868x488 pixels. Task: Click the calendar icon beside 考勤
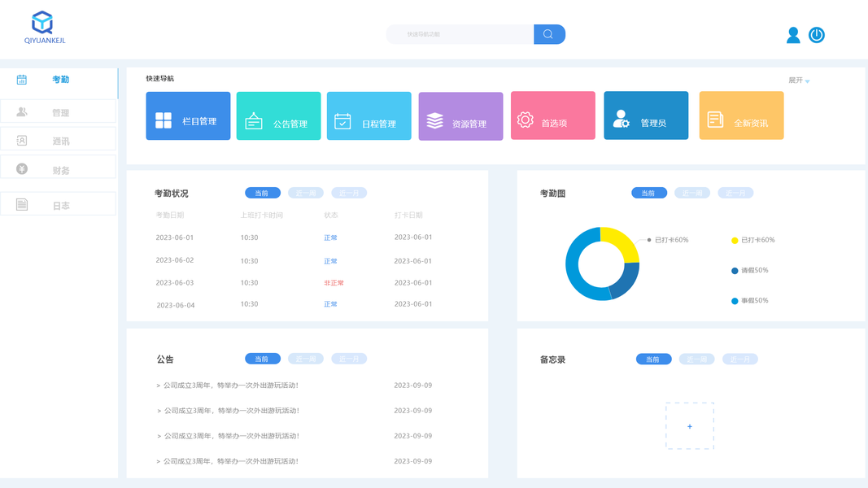(x=22, y=80)
